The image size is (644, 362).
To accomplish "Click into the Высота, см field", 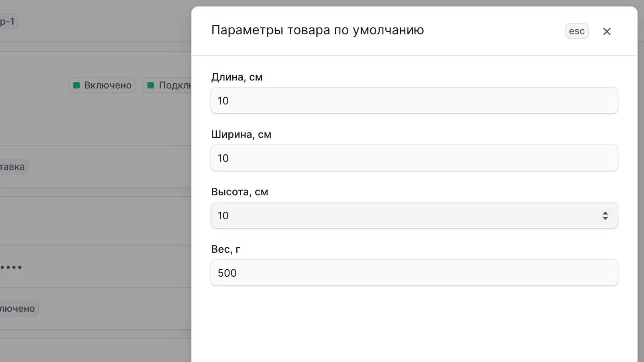I will pos(414,215).
